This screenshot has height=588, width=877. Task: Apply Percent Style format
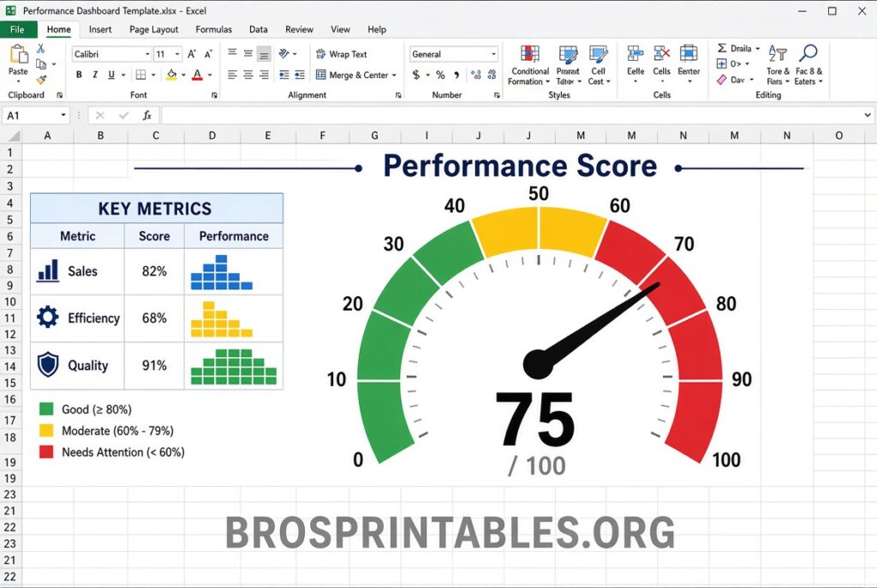click(441, 74)
